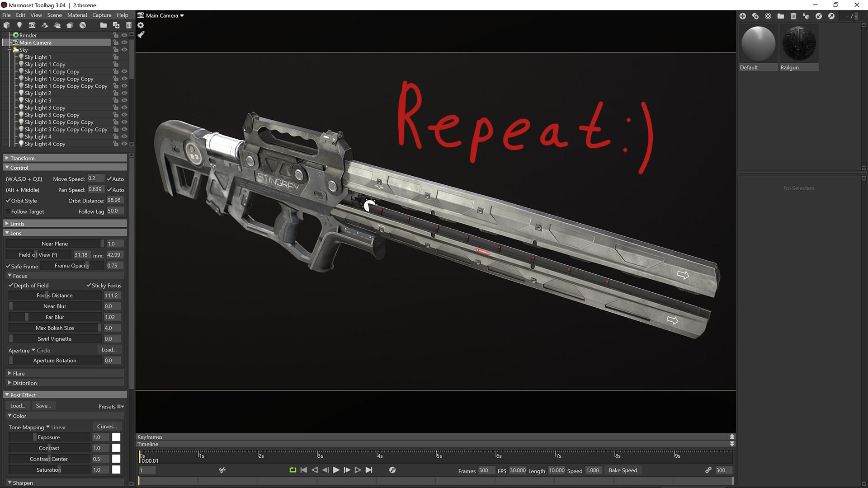Viewport: 868px width, 488px height.
Task: Click the rocket icon in viewport
Action: [141, 34]
